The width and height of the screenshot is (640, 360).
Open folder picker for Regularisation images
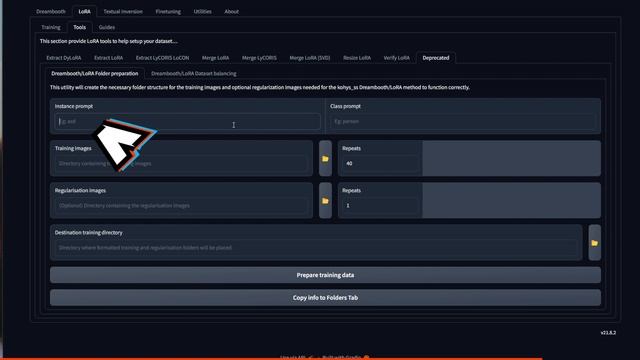pyautogui.click(x=325, y=200)
